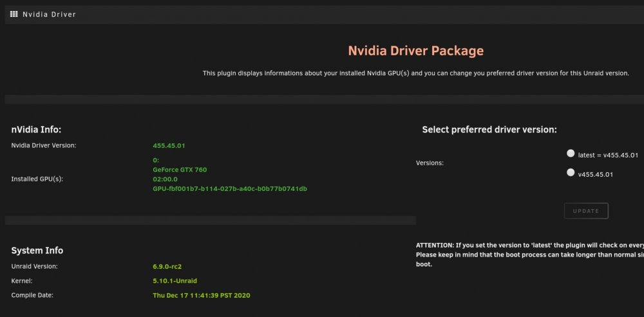The width and height of the screenshot is (644, 317).
Task: Click the 'System Info' section heading
Action: 37,251
